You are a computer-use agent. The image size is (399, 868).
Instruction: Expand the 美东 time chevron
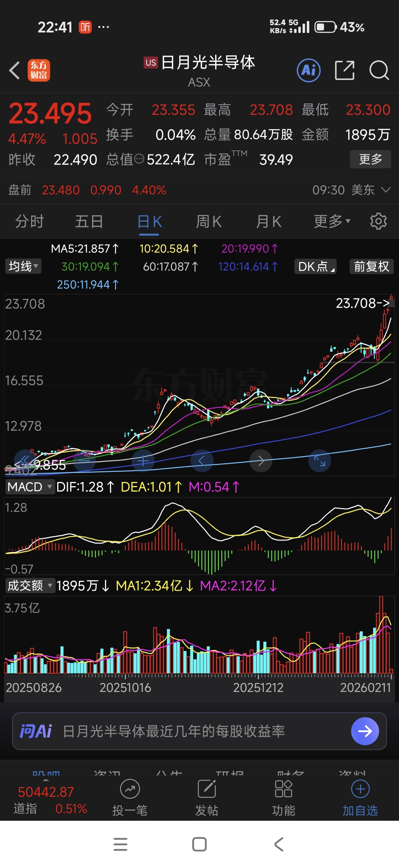click(x=386, y=190)
